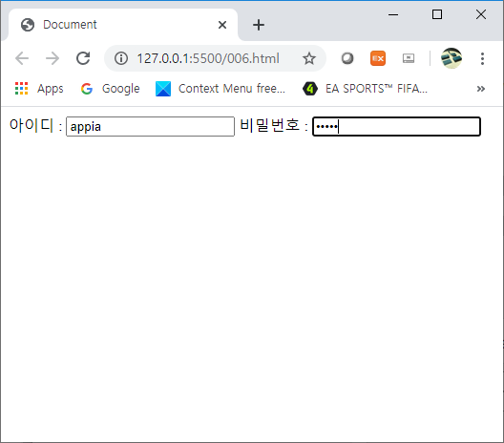View site information icon in address bar
The width and height of the screenshot is (504, 443).
coord(121,58)
